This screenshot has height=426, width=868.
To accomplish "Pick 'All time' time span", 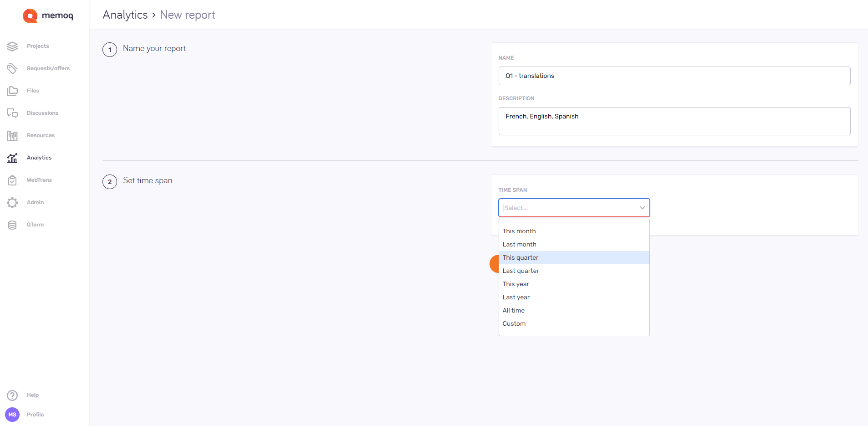I will point(574,310).
